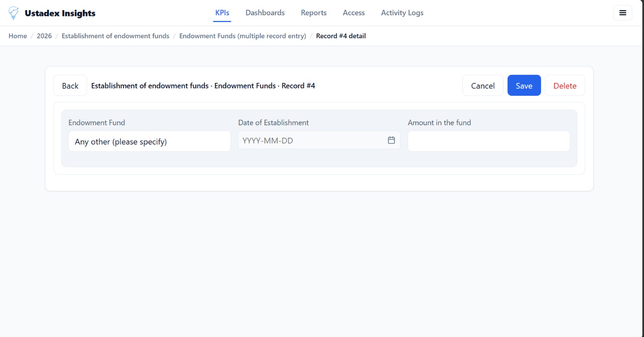Click the Ustadex Insights lightbulb logo
Screen dimensions: 644x337
[x=14, y=13]
